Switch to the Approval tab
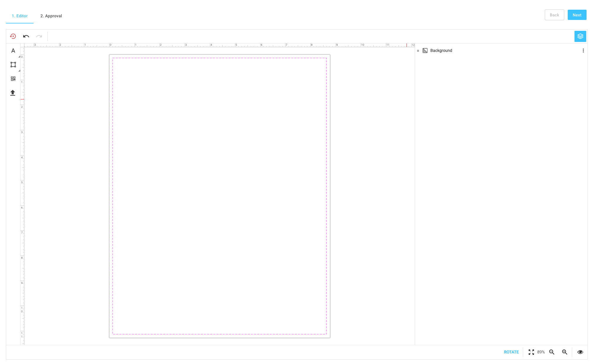 [x=51, y=16]
